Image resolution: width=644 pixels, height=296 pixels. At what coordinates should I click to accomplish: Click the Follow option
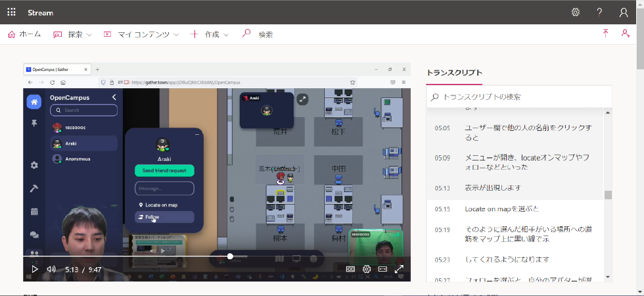[164, 217]
